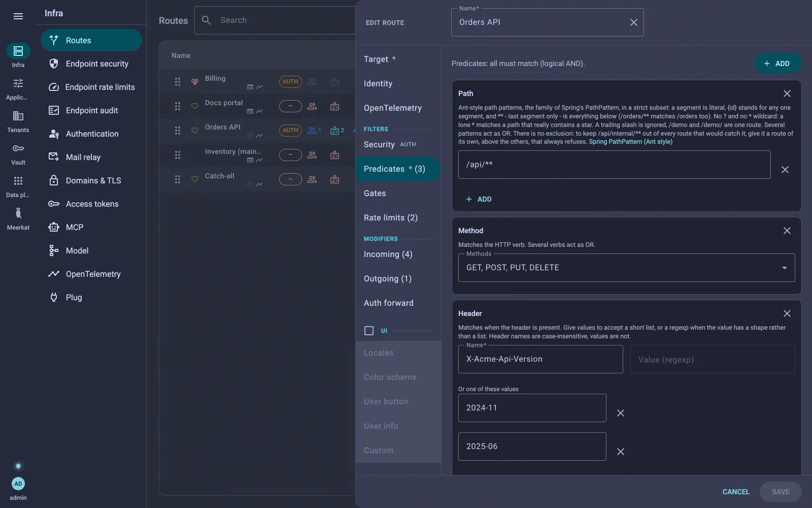Viewport: 812px width, 508px height.
Task: Toggle the UI checkbox
Action: pyautogui.click(x=369, y=331)
